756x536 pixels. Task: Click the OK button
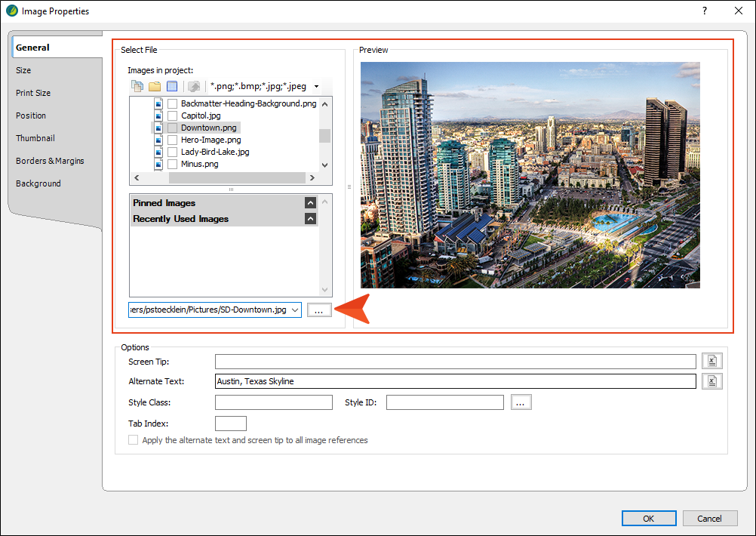coord(648,518)
